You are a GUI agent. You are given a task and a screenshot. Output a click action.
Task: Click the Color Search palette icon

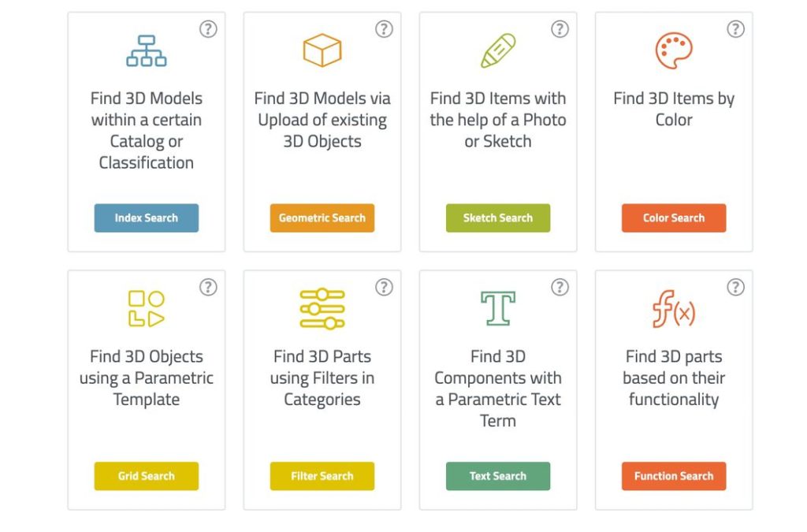(674, 50)
